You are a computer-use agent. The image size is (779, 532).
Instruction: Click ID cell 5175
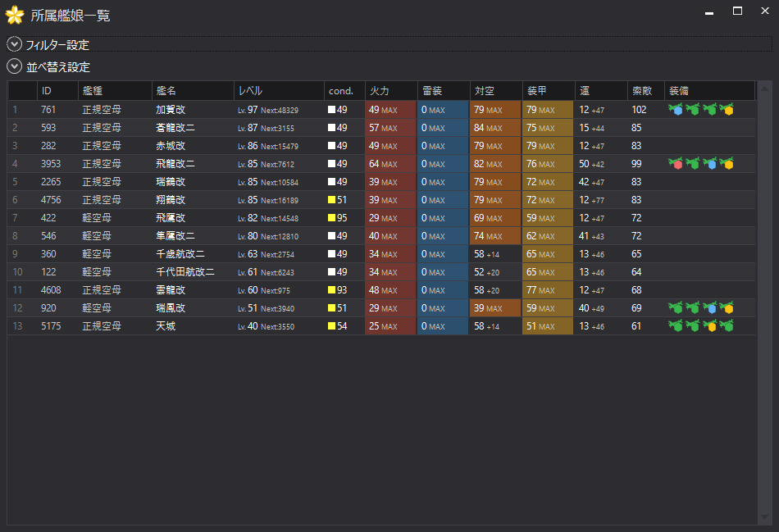pos(51,326)
